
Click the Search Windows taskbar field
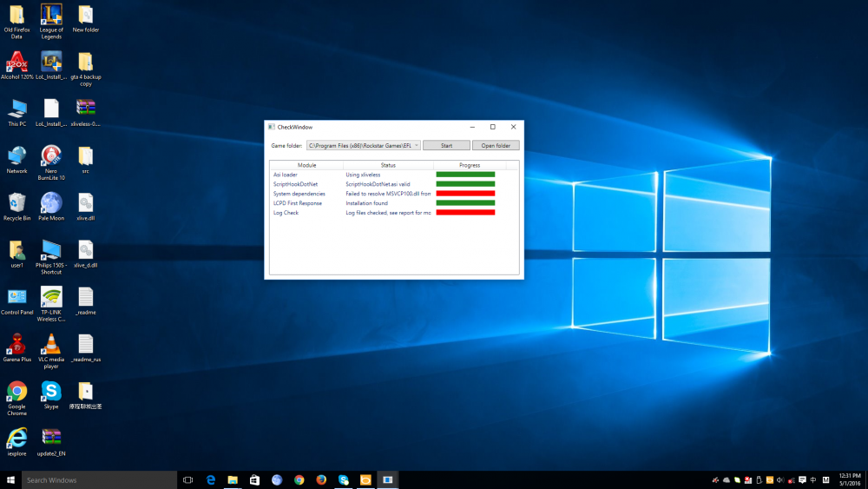87,479
